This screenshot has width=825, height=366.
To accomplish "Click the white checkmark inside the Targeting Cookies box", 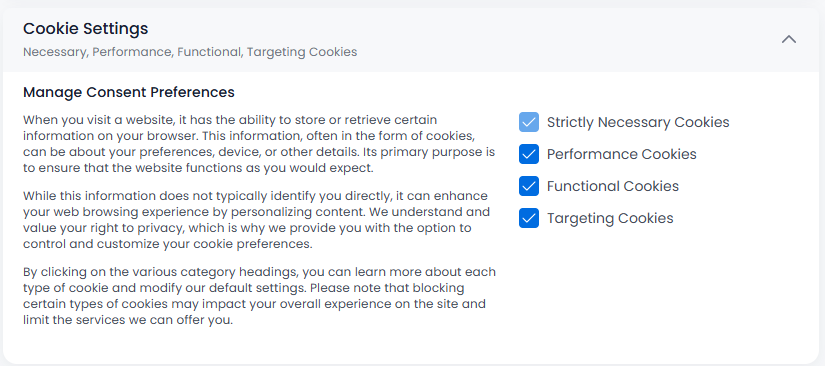I will coord(529,218).
